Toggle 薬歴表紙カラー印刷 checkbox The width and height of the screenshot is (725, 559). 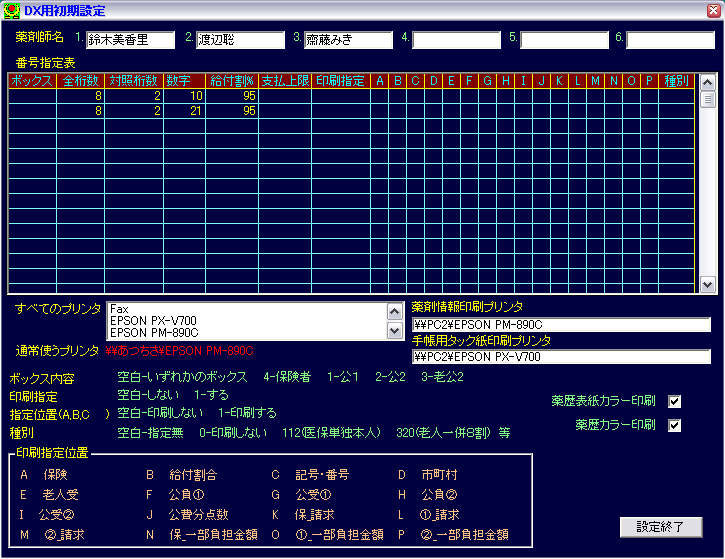click(674, 401)
